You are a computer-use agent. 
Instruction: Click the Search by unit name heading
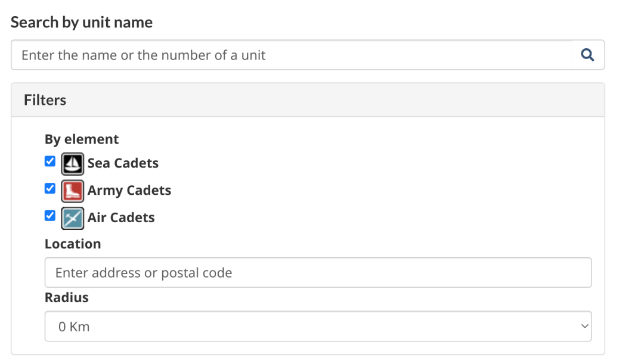82,23
